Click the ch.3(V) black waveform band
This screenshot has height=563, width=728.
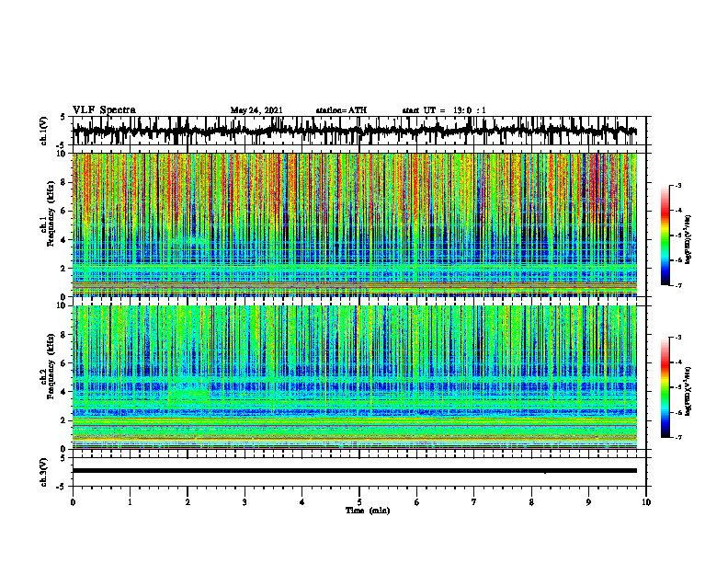(x=355, y=471)
